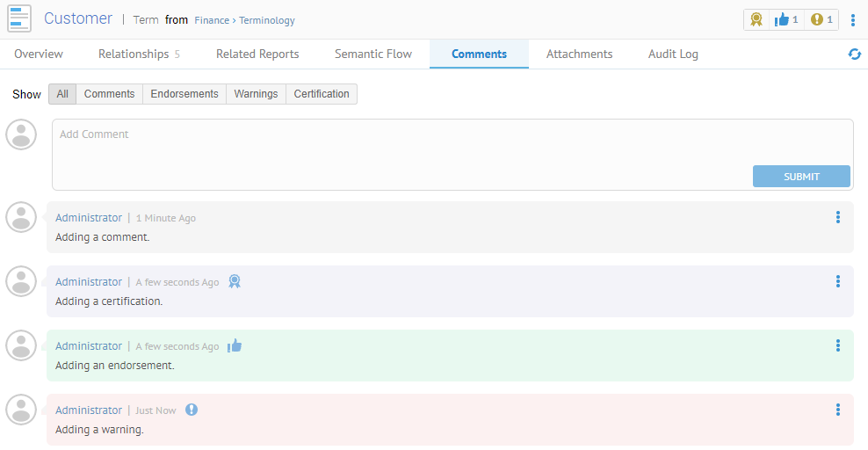Filter to show only Certification
868x450 pixels.
click(x=322, y=94)
